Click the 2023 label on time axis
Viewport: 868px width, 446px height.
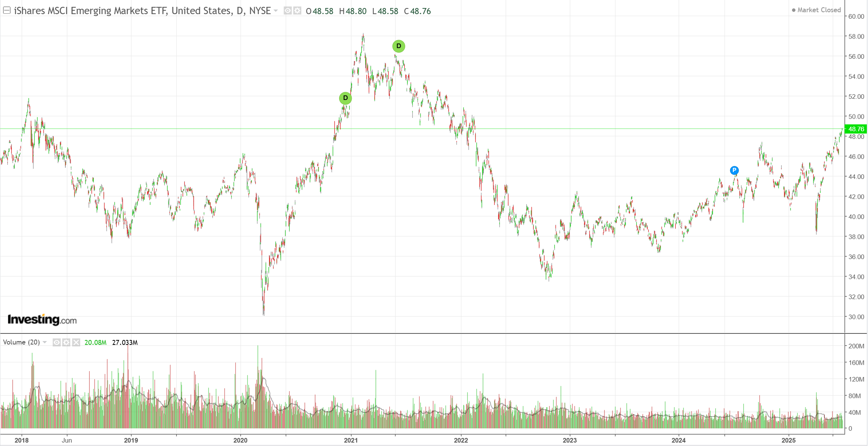[x=569, y=440]
